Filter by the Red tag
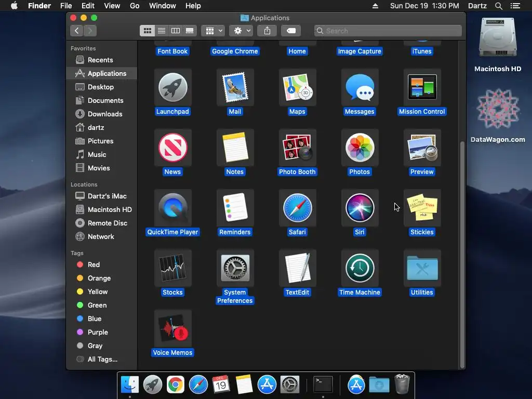The image size is (532, 399). coord(102,264)
